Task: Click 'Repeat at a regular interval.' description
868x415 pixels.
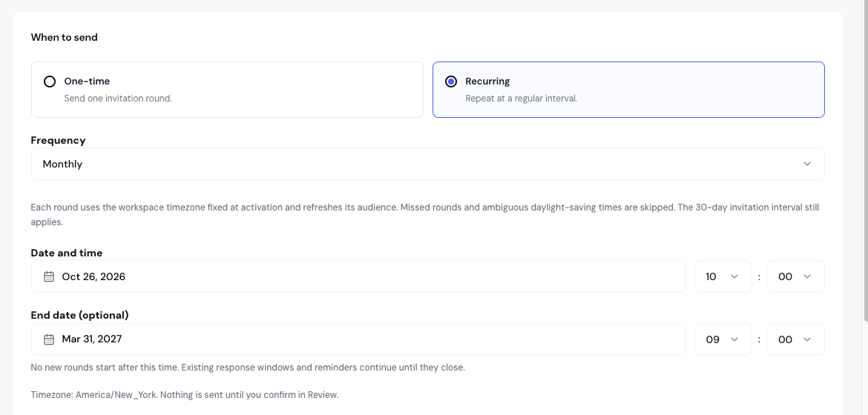Action: (x=522, y=99)
